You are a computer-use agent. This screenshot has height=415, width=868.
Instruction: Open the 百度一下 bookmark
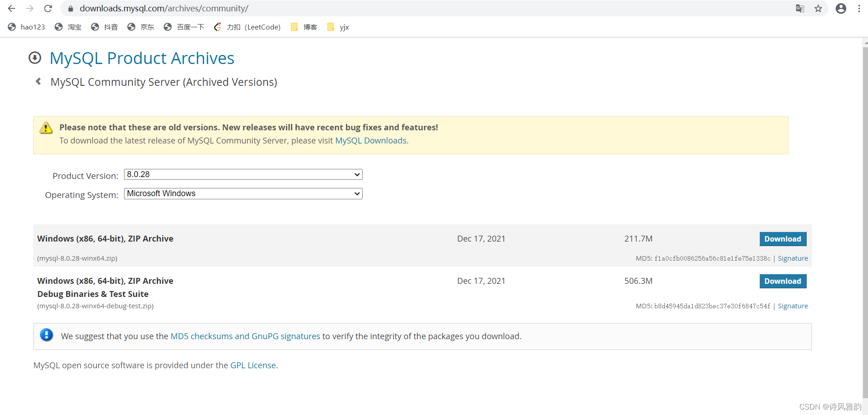184,27
